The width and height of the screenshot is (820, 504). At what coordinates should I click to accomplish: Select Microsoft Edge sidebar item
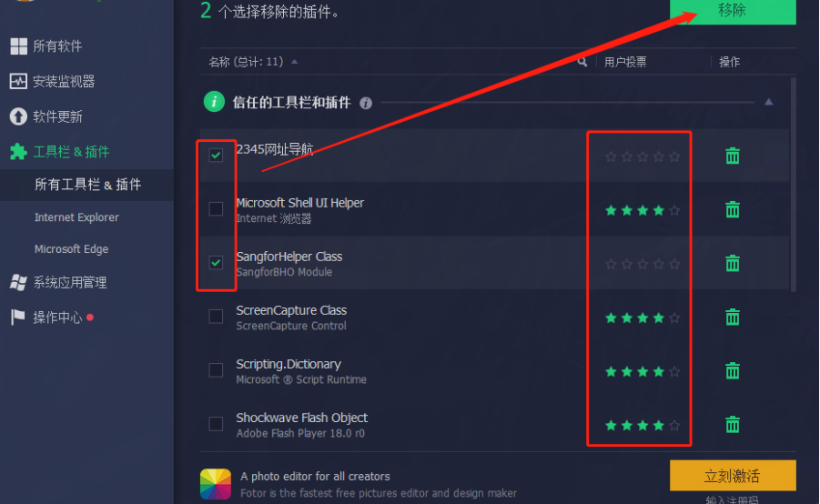click(x=71, y=249)
